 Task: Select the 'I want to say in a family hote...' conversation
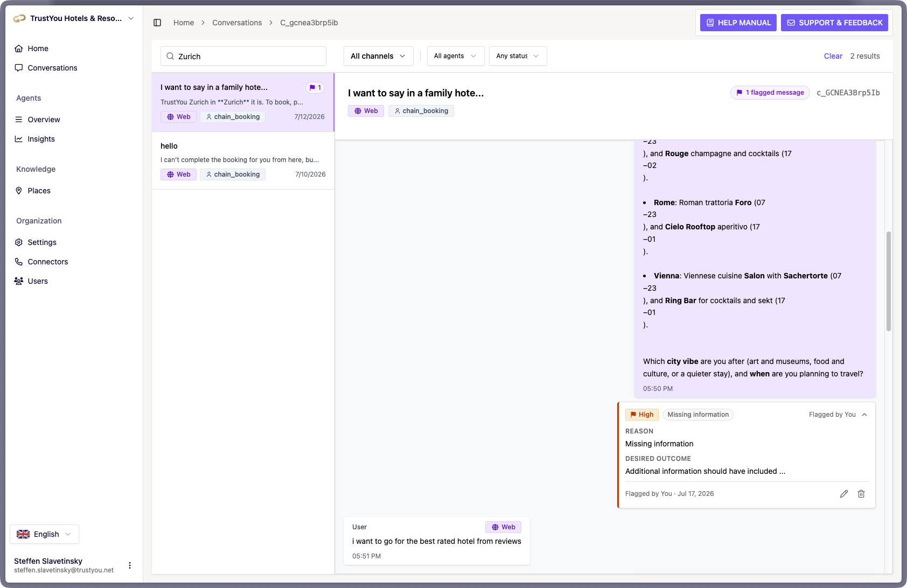243,102
